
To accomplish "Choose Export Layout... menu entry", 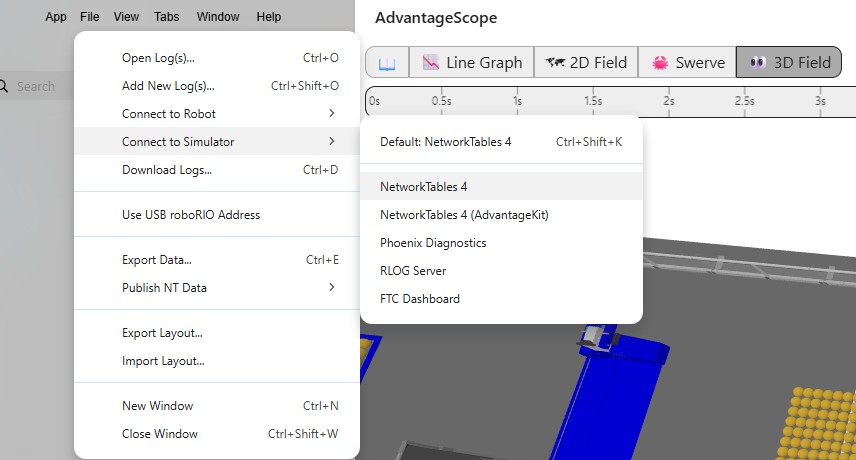I will [x=217, y=333].
